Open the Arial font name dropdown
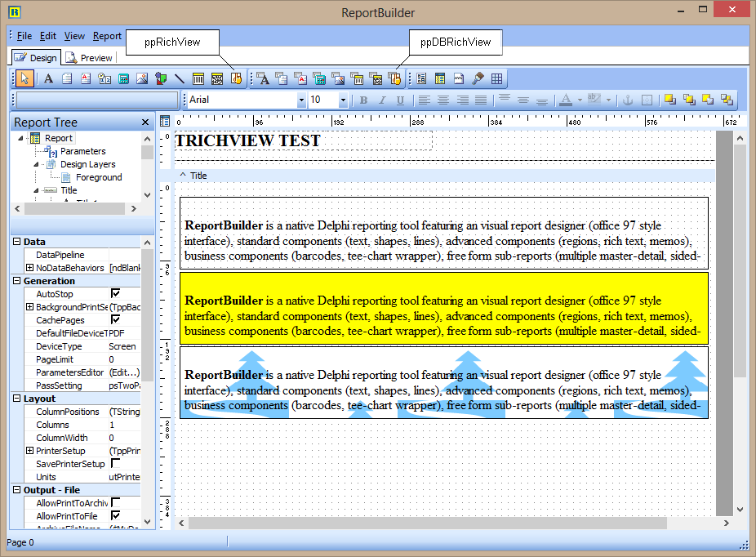Image resolution: width=756 pixels, height=557 pixels. click(301, 100)
